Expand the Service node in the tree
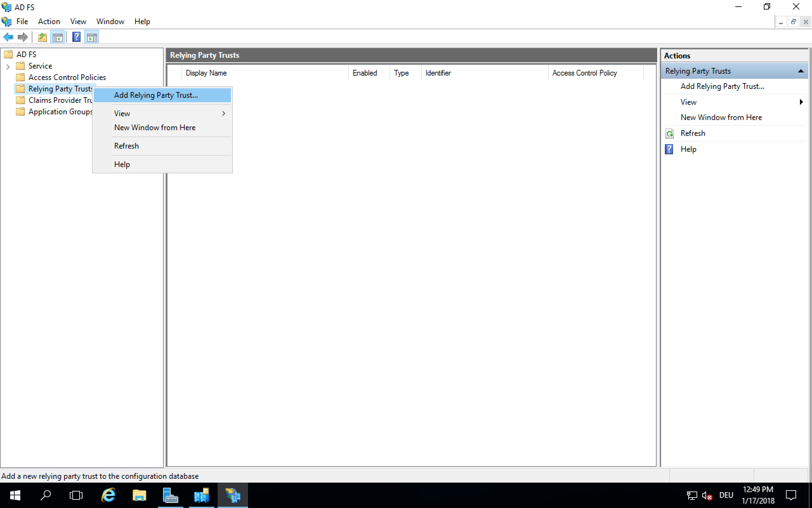 (8, 67)
